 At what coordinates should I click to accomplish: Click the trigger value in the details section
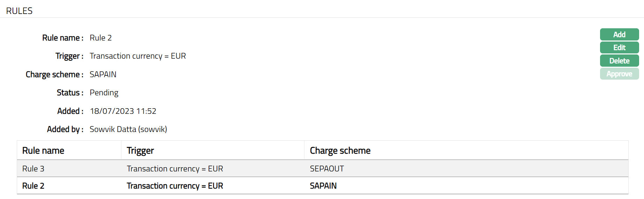pyautogui.click(x=138, y=56)
